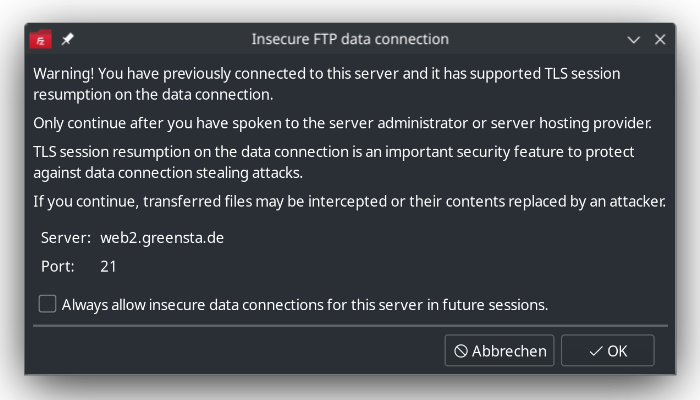This screenshot has width=700, height=400.
Task: Select the server name web2.greensta.de
Action: (x=162, y=238)
